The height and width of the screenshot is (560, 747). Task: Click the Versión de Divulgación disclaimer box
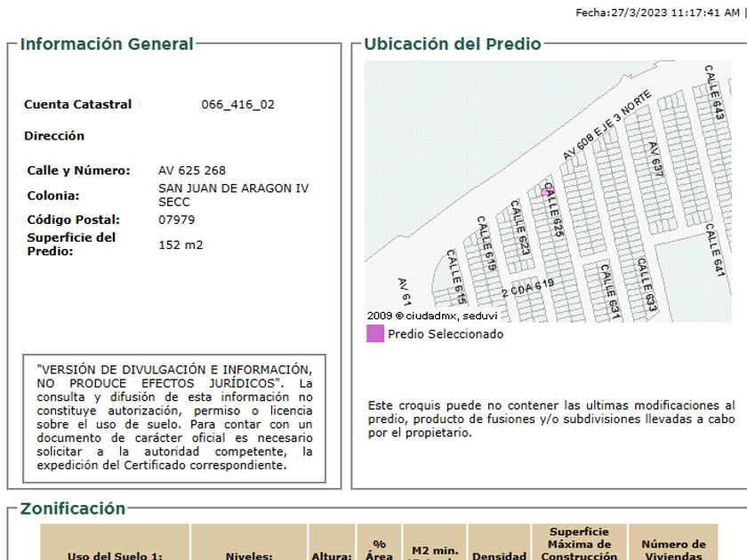[174, 417]
